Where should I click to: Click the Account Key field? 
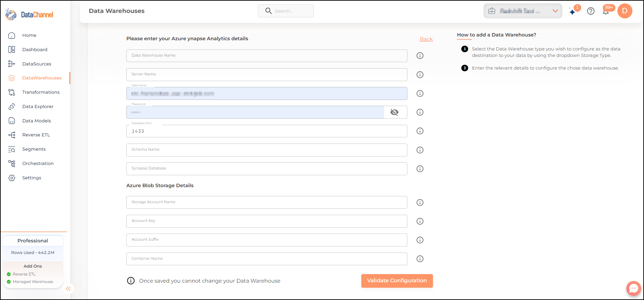[267, 221]
